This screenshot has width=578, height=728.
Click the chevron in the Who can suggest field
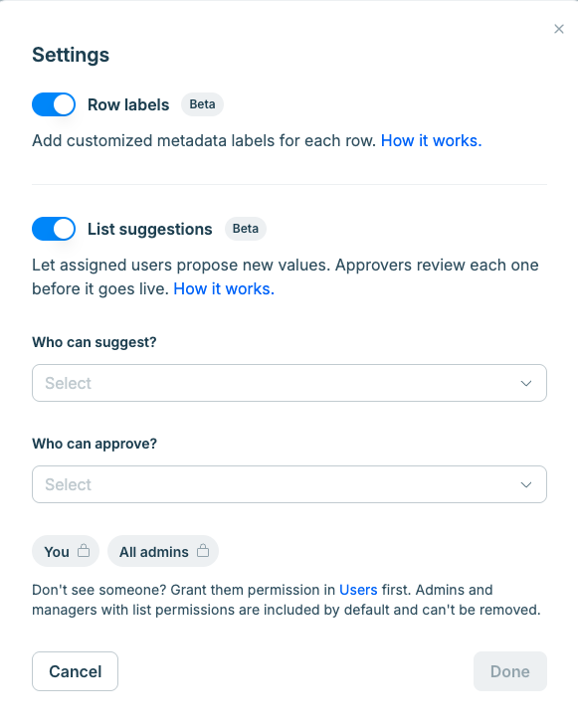526,384
